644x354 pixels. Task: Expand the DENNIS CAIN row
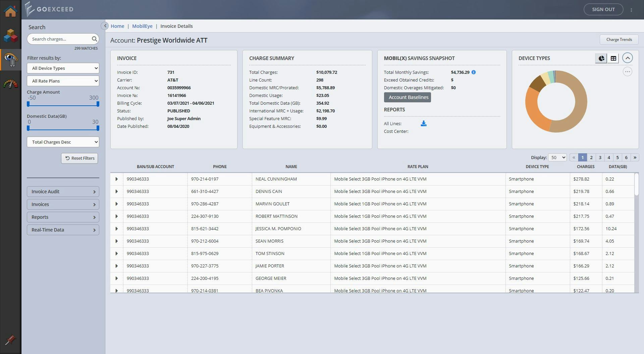(x=116, y=192)
